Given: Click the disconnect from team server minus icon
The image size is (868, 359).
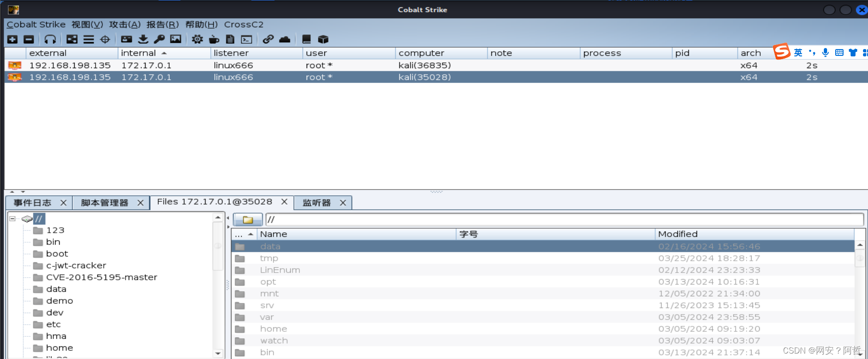Looking at the screenshot, I should point(29,40).
